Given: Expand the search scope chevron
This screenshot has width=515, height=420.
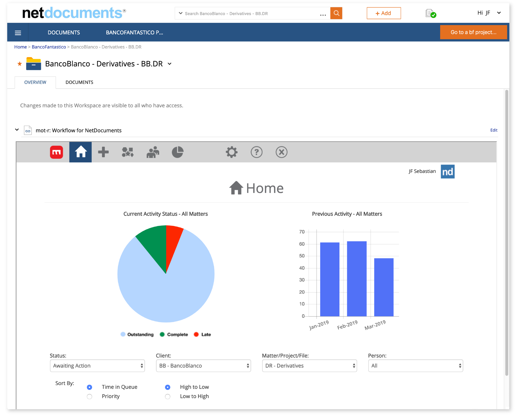Looking at the screenshot, I should pos(180,13).
